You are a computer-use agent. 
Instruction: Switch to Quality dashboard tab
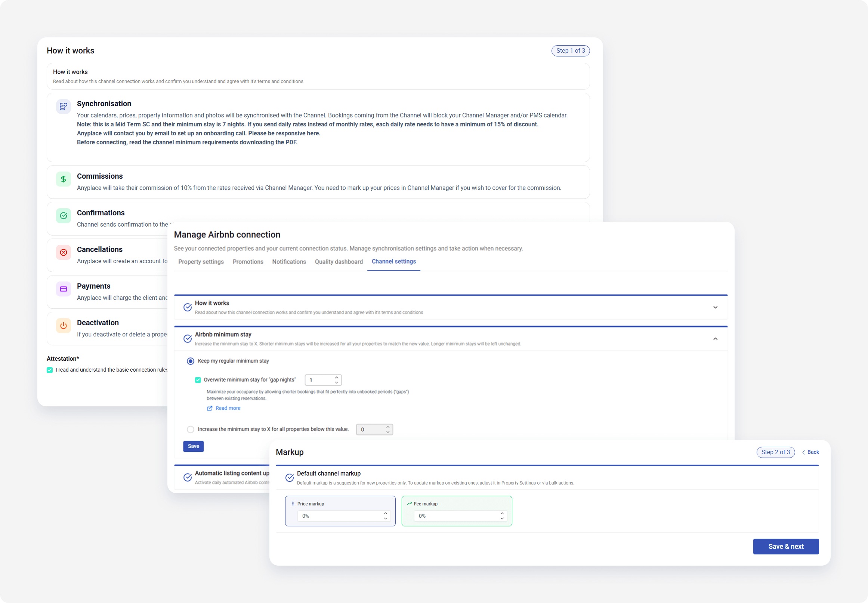click(x=339, y=262)
